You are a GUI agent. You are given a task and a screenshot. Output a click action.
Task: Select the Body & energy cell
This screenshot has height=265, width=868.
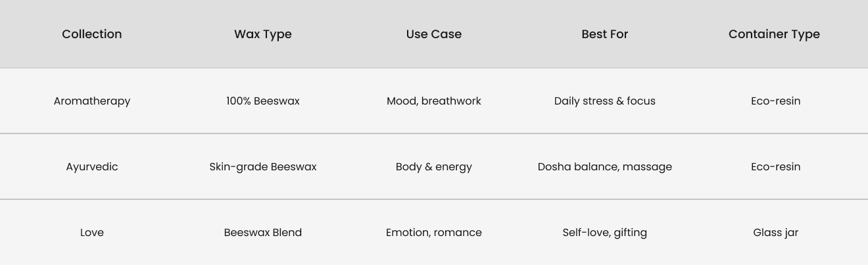coord(434,166)
